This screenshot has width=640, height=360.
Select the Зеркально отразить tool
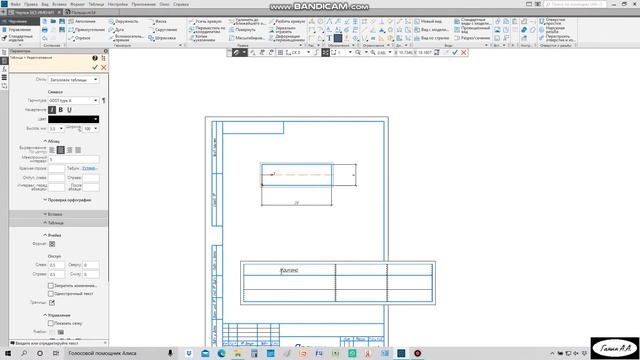point(283,30)
